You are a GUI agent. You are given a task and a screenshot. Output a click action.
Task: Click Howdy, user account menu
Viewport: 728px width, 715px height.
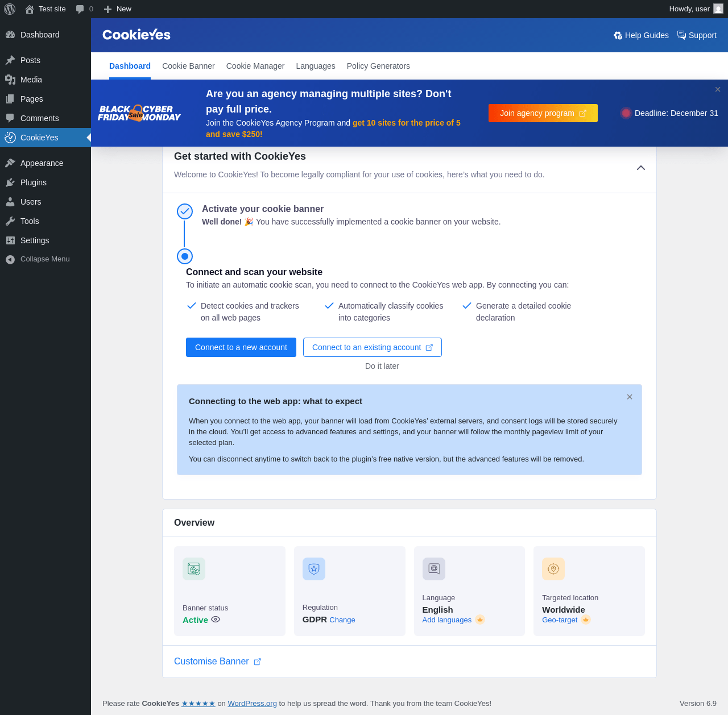tap(696, 9)
